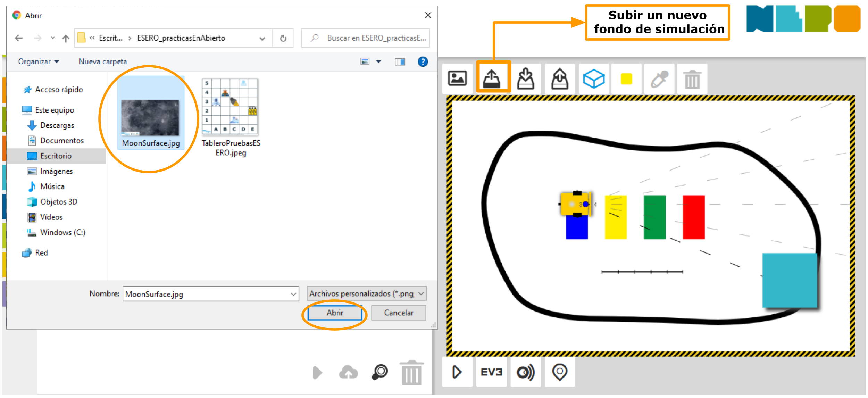The width and height of the screenshot is (868, 398).
Task: Click the change background image icon
Action: pyautogui.click(x=457, y=78)
